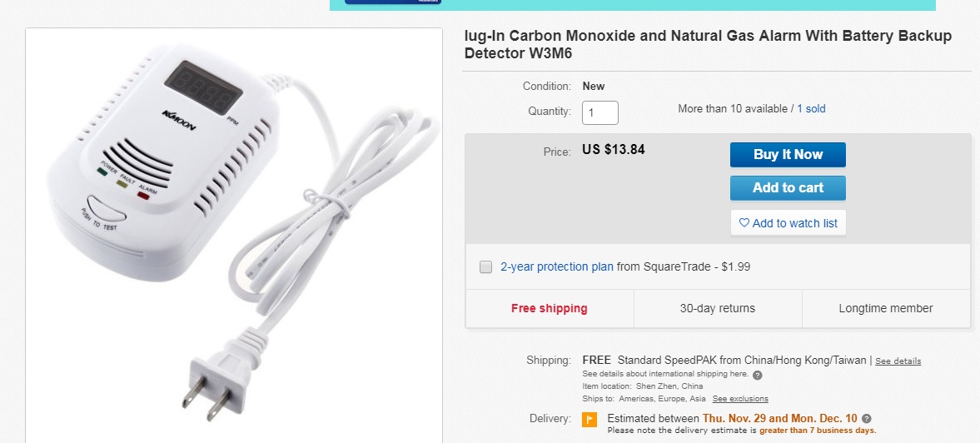
Task: Click the Free shipping cell
Action: click(550, 308)
